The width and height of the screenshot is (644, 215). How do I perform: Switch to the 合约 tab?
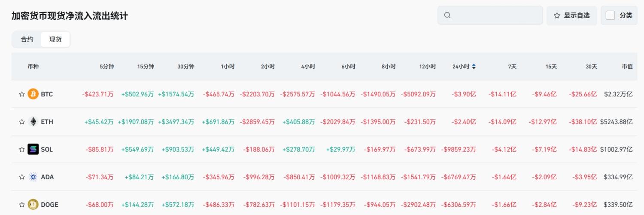pos(27,40)
